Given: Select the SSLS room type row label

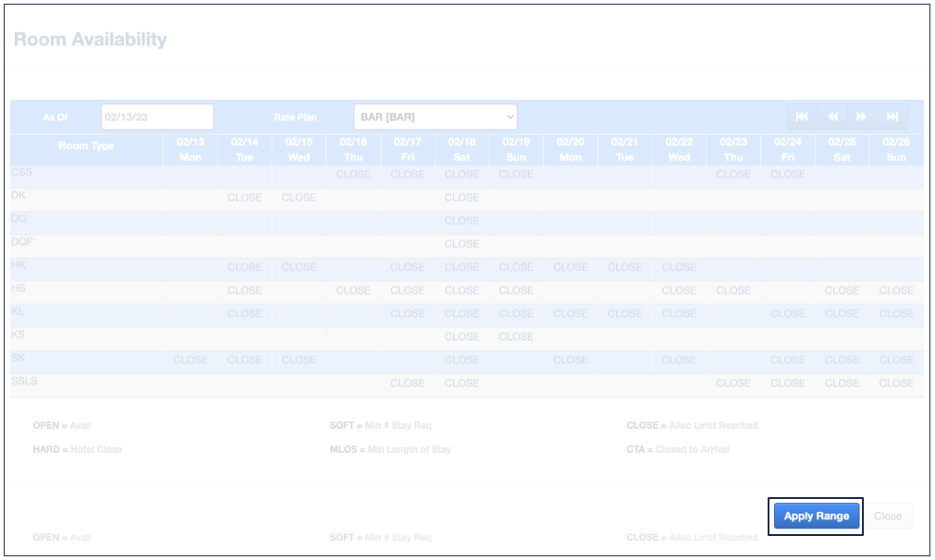Looking at the screenshot, I should [25, 381].
